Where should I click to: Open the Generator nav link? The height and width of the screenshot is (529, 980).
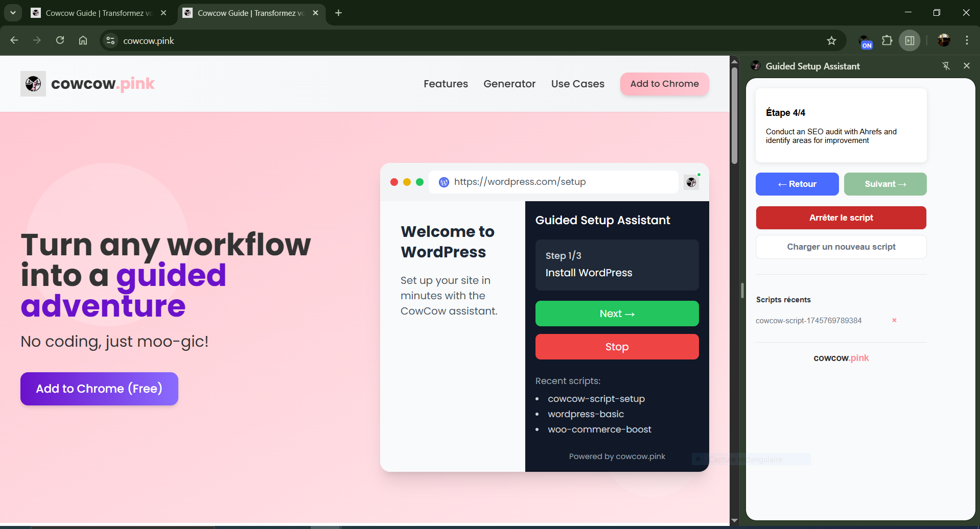509,84
